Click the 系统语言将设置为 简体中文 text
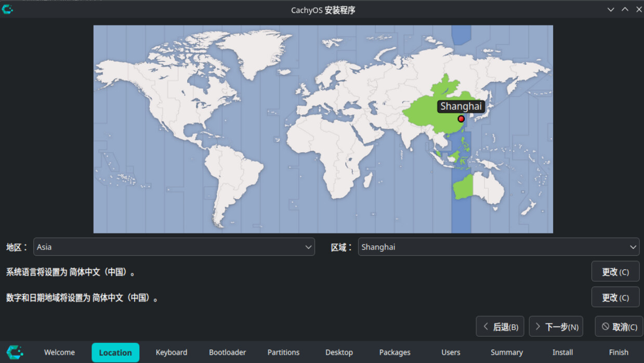This screenshot has width=644, height=363. pyautogui.click(x=71, y=272)
